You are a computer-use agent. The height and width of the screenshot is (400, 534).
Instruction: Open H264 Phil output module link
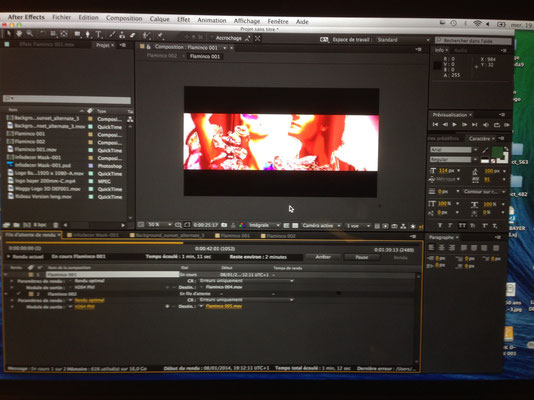(x=84, y=306)
